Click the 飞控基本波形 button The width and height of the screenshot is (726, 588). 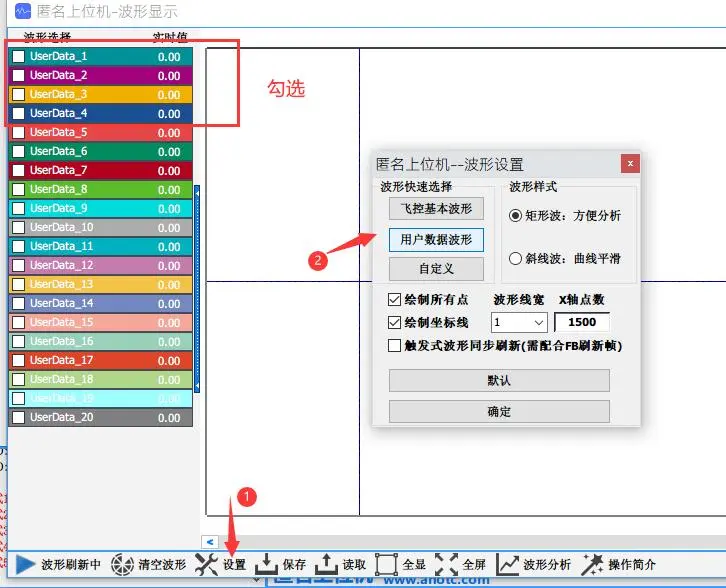click(x=436, y=209)
